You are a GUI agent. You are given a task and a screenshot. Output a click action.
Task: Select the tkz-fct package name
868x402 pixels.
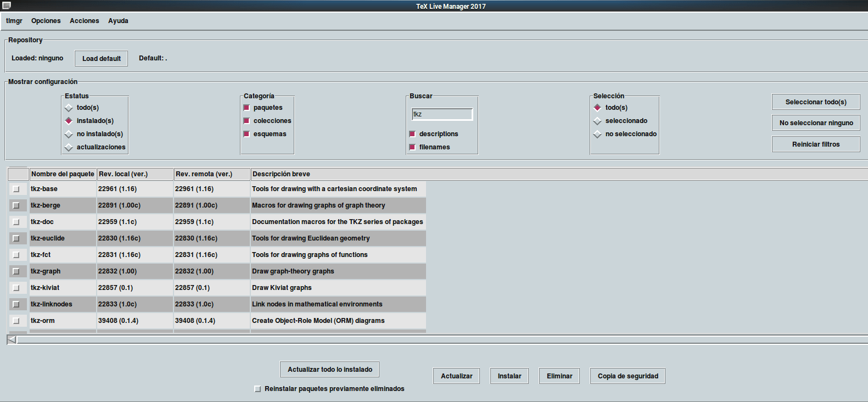[x=41, y=255]
